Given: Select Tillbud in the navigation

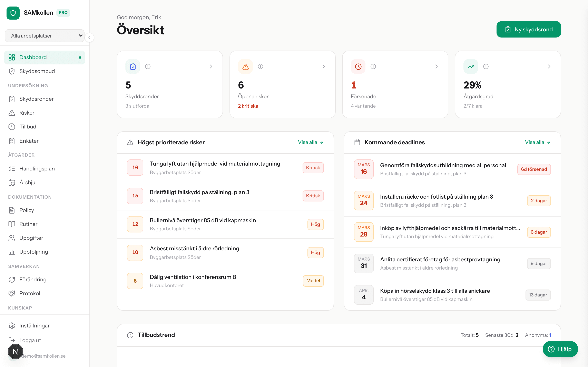Looking at the screenshot, I should coord(27,126).
